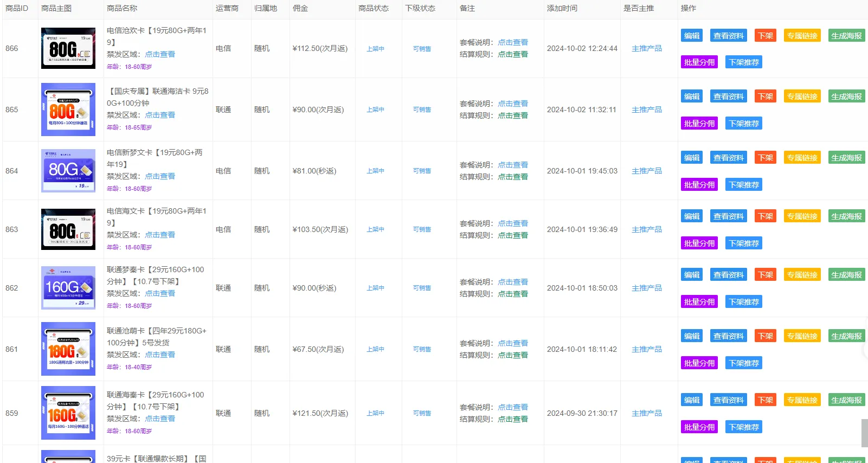
Task: Click 商品ID column header
Action: [x=17, y=8]
